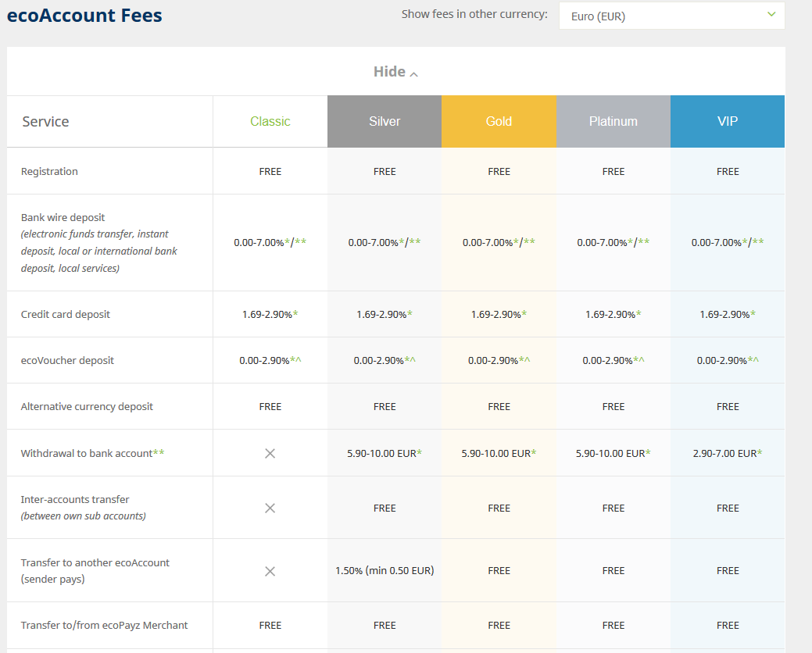The height and width of the screenshot is (653, 812).
Task: Click the Bank wire deposit row label
Action: [x=63, y=217]
